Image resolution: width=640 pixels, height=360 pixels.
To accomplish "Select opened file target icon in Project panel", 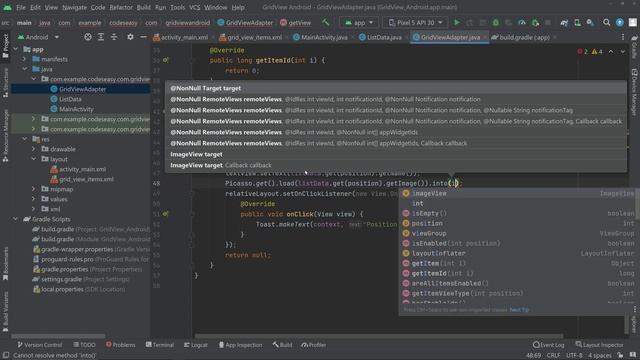I will tap(88, 37).
